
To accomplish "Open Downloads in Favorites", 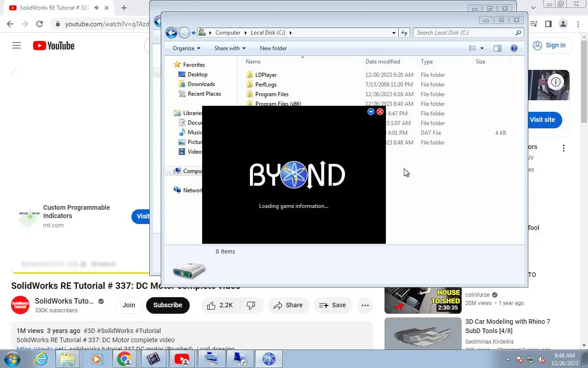I will 201,84.
